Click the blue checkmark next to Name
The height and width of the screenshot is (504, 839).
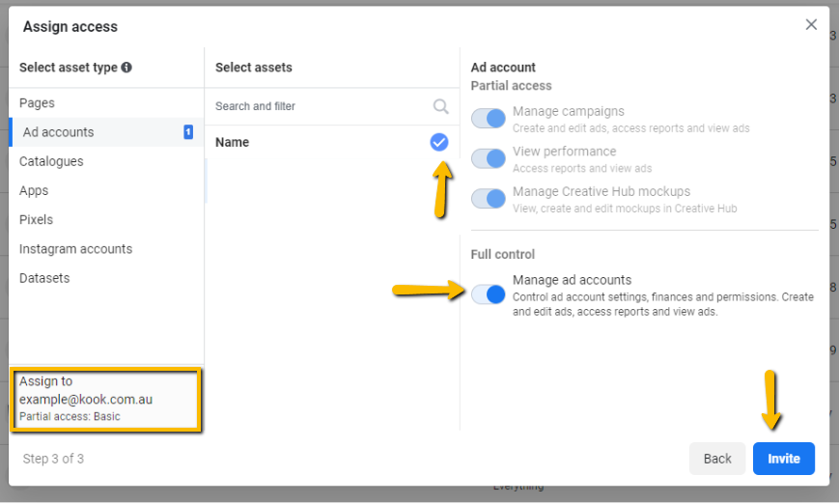pos(438,142)
